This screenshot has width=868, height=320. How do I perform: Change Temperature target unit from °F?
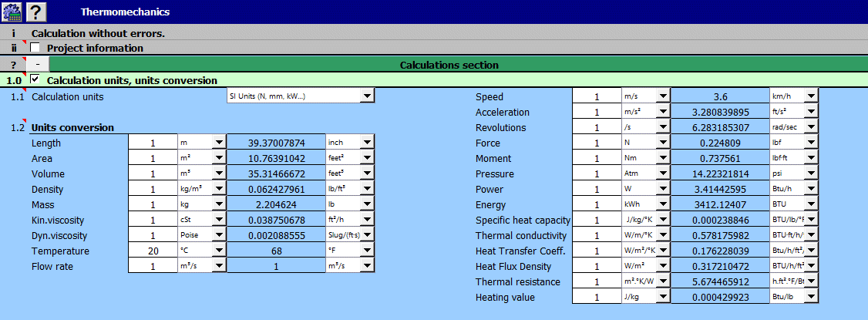click(x=367, y=251)
